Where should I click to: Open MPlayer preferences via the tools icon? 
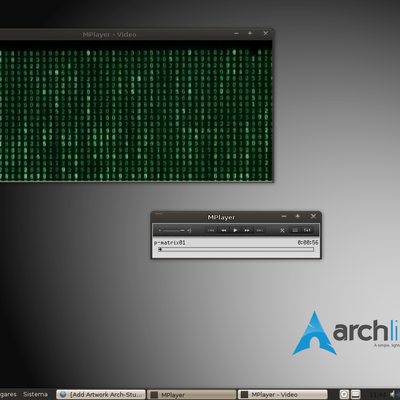tap(282, 230)
